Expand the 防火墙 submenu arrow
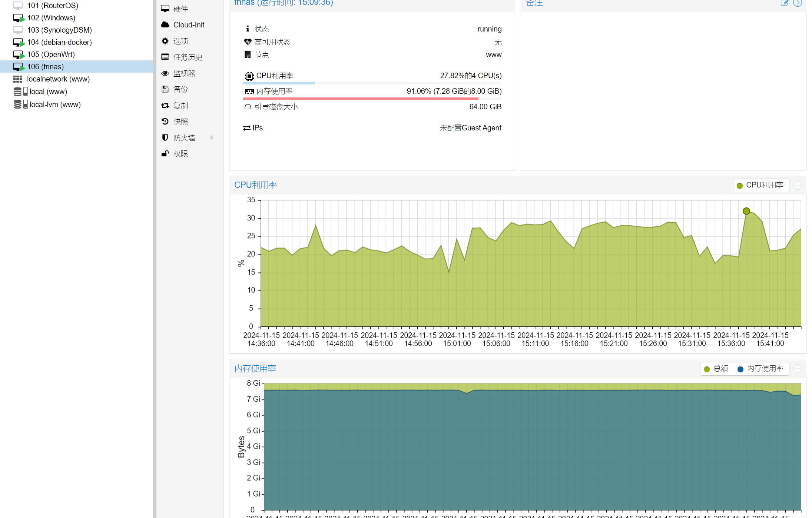This screenshot has width=812, height=518. pyautogui.click(x=212, y=138)
